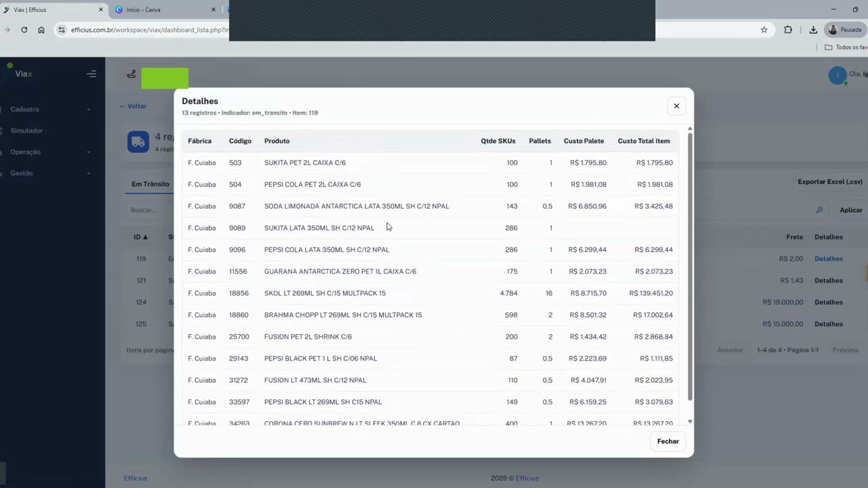Select SODA LIMONADA ANTARCTICA LATA 350ML row
Screen dimensions: 868x488
point(430,206)
